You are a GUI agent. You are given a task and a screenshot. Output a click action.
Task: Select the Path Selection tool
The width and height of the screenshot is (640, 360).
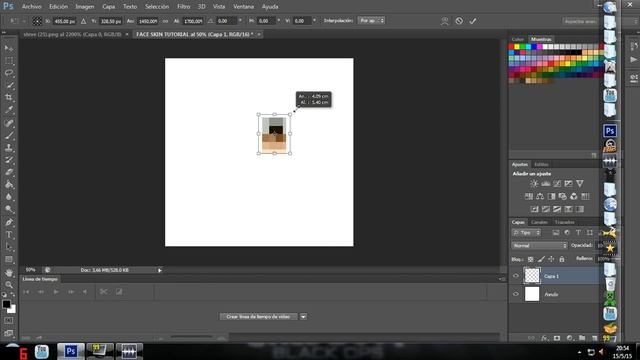9,247
